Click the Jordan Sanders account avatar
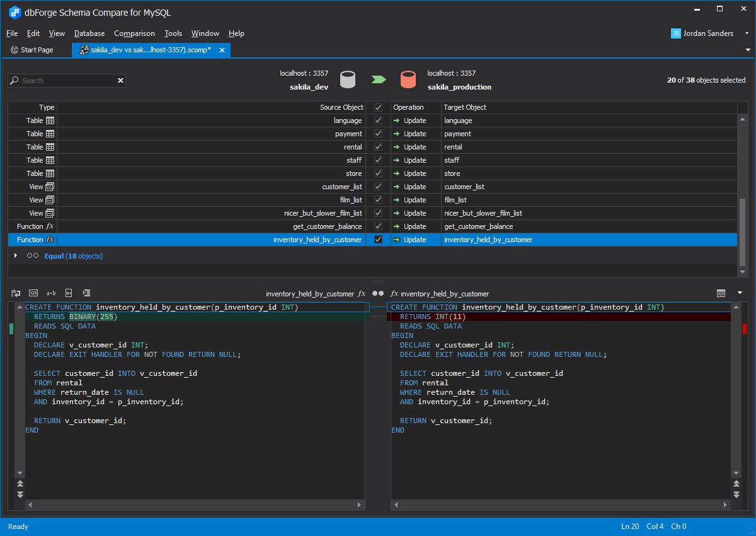756x536 pixels. pyautogui.click(x=675, y=33)
